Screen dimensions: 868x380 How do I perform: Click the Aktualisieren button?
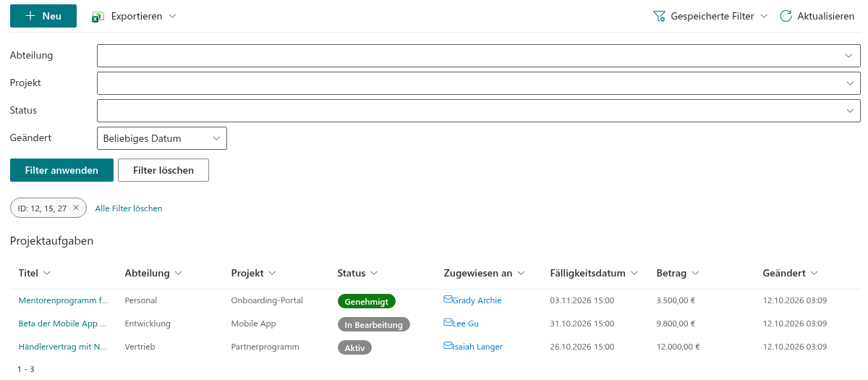pyautogui.click(x=817, y=16)
